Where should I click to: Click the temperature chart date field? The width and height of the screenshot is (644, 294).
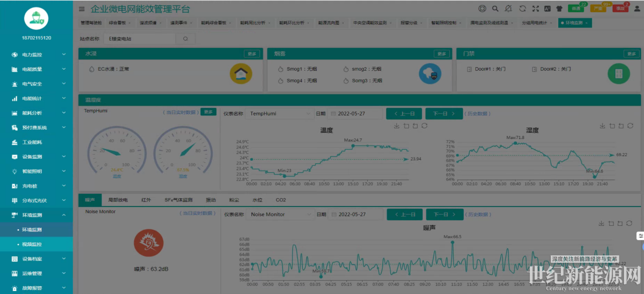(x=356, y=113)
